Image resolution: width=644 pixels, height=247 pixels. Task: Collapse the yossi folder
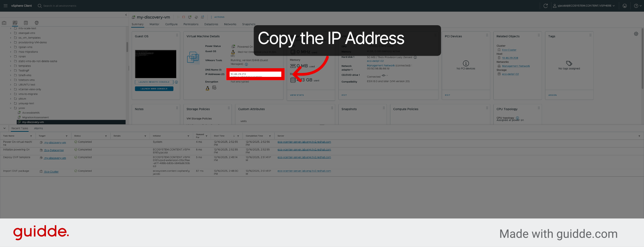[11, 108]
